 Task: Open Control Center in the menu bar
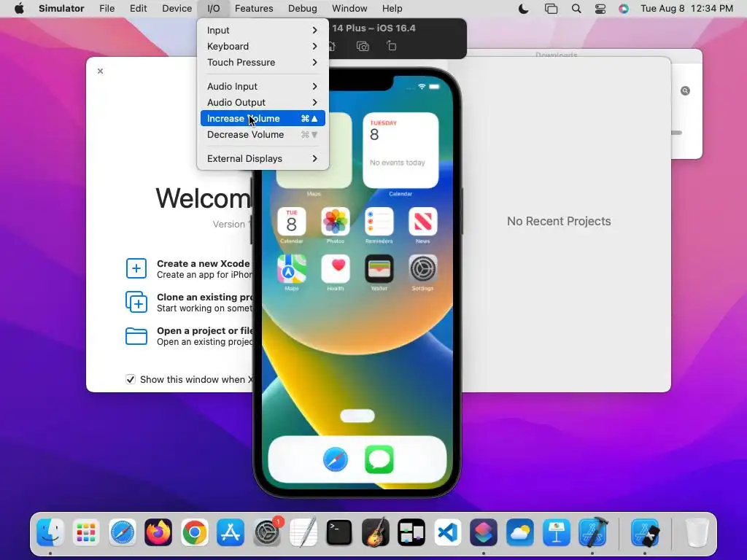coord(600,9)
